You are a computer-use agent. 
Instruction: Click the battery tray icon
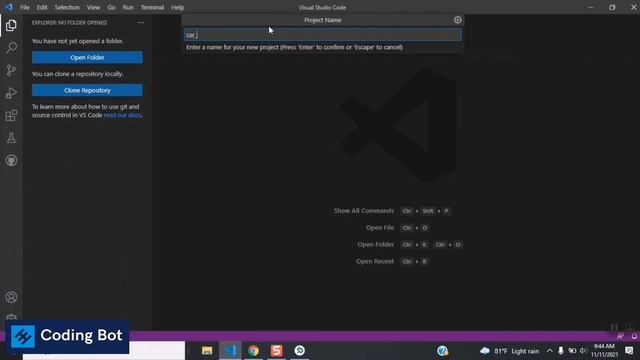tap(572, 351)
